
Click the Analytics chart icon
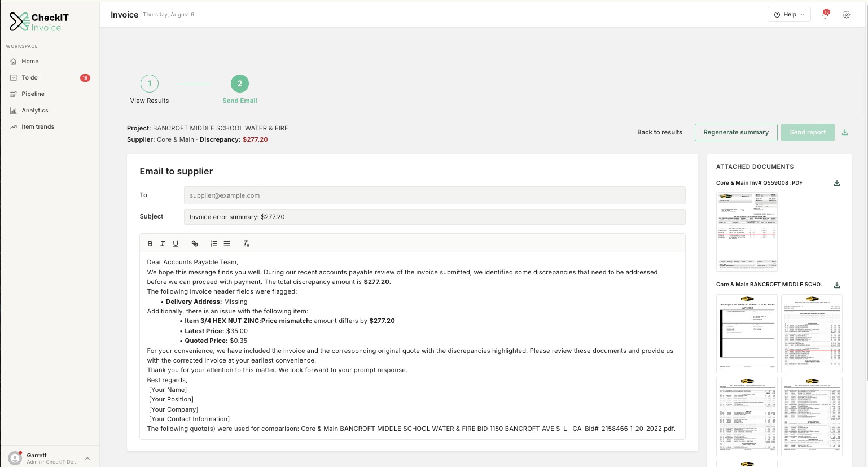[x=14, y=111]
